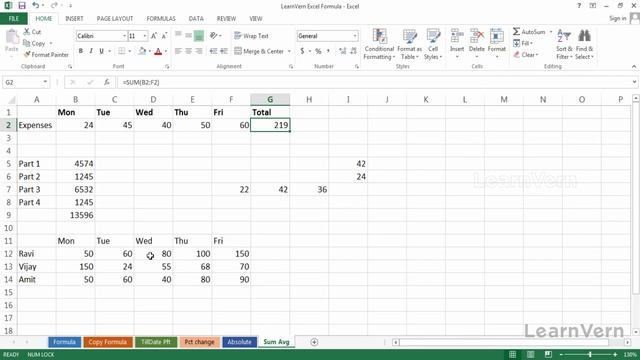Pick the fill color bucket swatch
Viewport: 640px width, 360px height.
(142, 51)
